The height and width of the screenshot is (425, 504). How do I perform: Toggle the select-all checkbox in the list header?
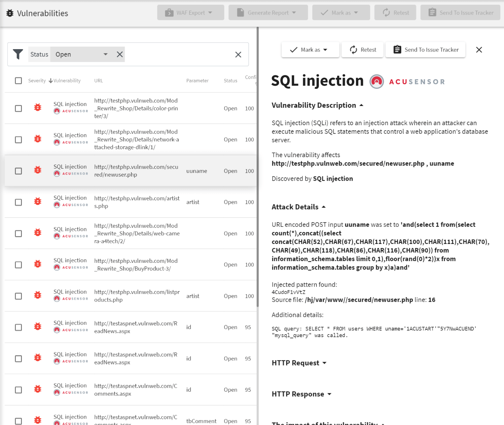point(19,81)
